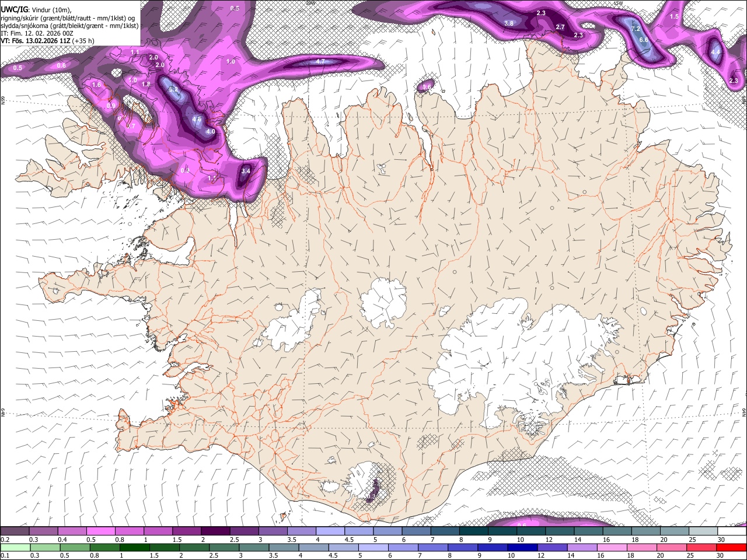The width and height of the screenshot is (747, 560).
Task: Click the 'UWC/IG' title text
Action: [13, 9]
